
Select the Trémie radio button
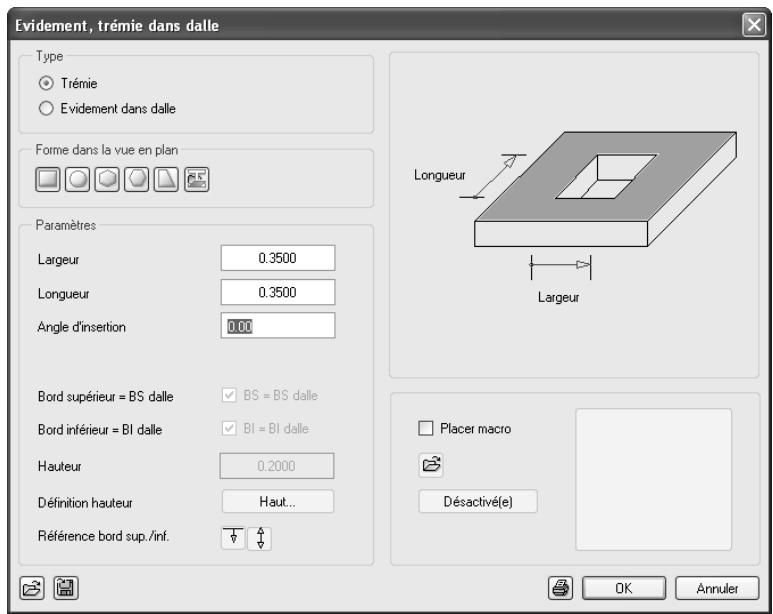point(46,83)
